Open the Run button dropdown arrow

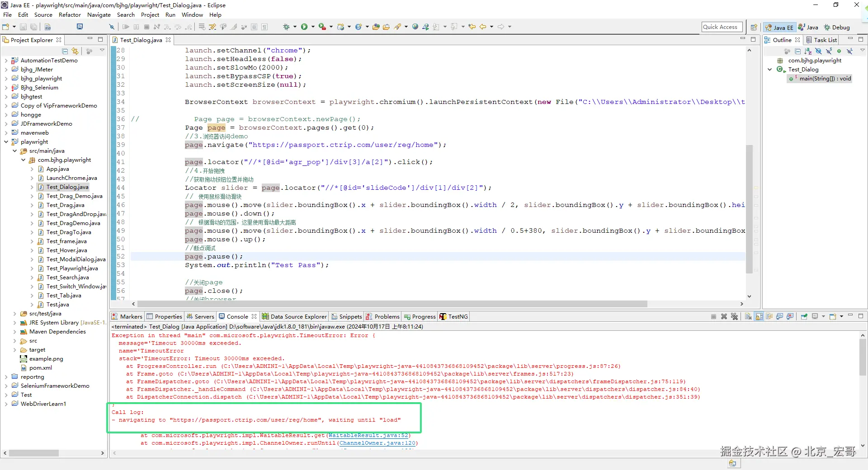click(x=312, y=27)
